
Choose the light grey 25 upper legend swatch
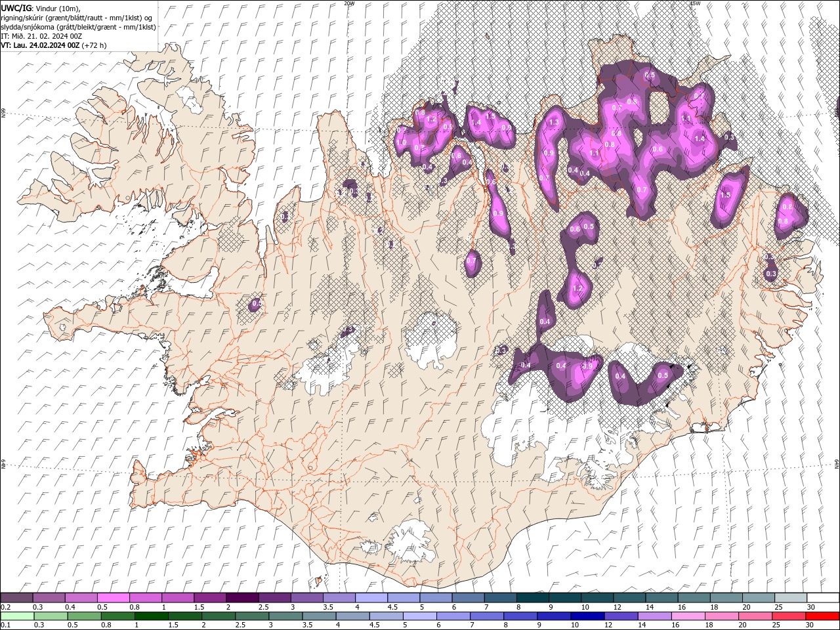(790, 598)
